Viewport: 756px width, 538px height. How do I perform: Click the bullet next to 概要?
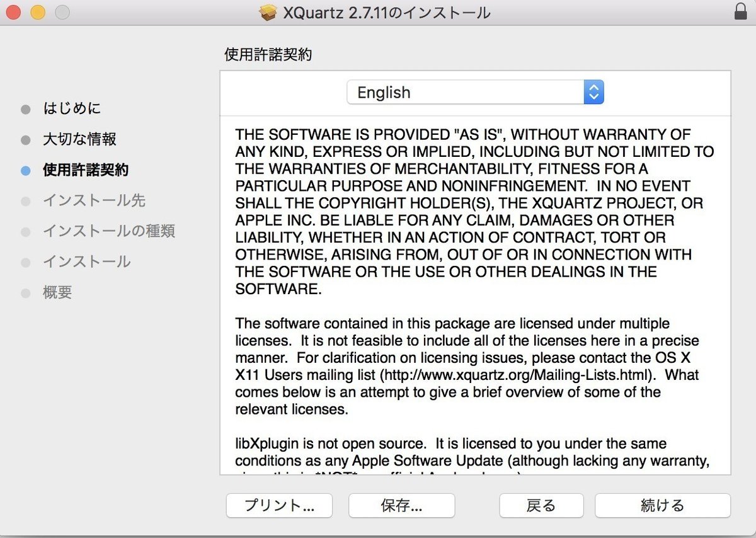pos(25,292)
